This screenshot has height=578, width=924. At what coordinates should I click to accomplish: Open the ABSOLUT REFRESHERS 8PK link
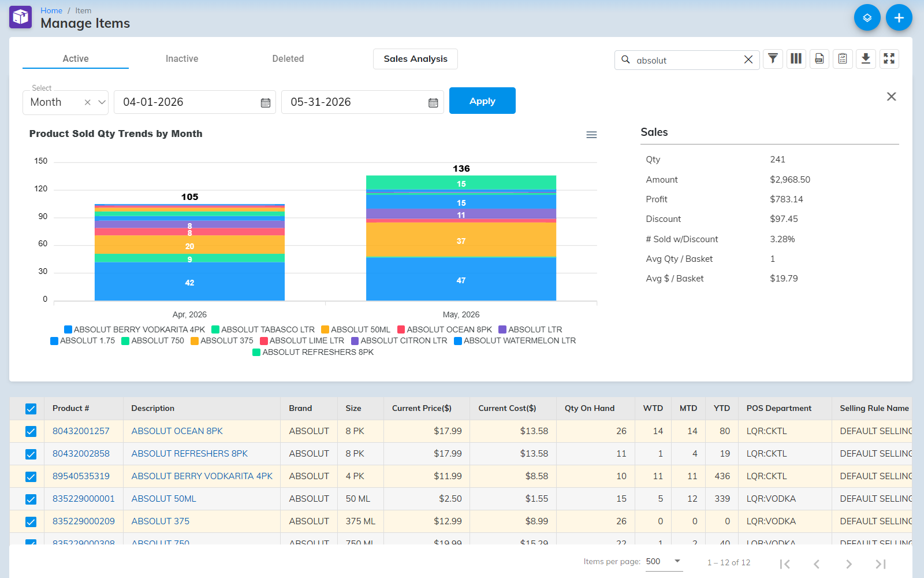click(x=189, y=454)
